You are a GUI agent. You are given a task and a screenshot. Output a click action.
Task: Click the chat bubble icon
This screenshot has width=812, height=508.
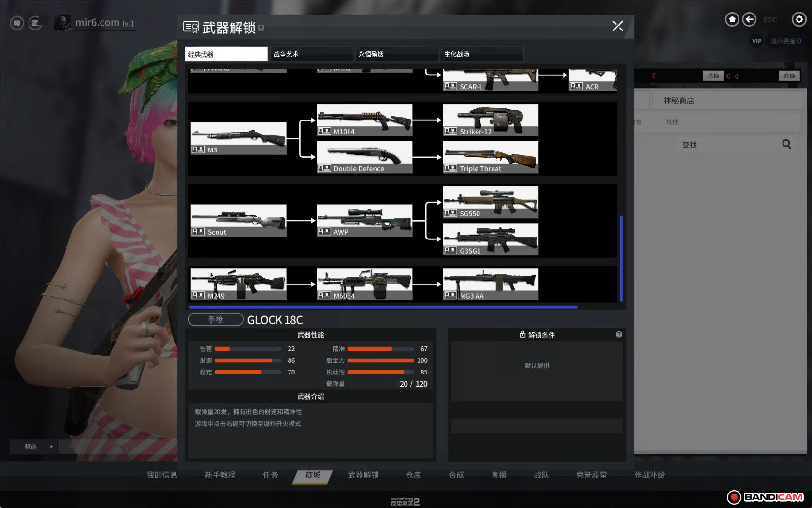[17, 23]
